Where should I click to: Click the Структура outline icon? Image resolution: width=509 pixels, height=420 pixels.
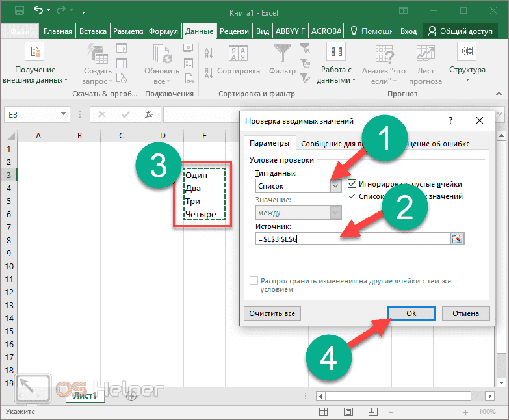(x=467, y=52)
